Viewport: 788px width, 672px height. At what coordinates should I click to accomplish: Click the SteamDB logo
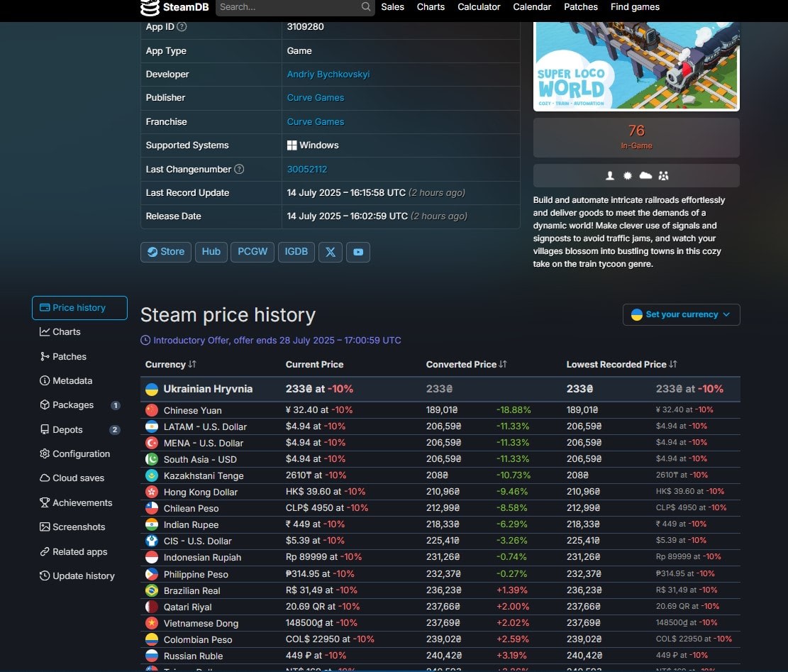point(174,7)
